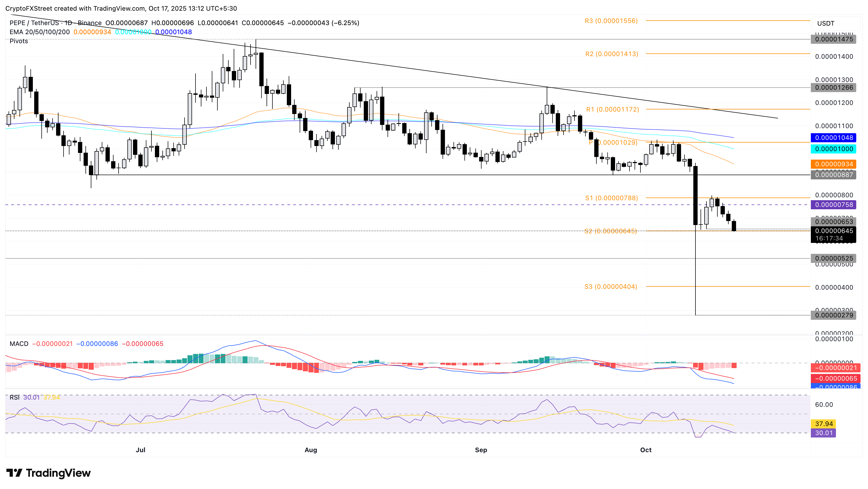Click the Aug label on time axis

311,450
